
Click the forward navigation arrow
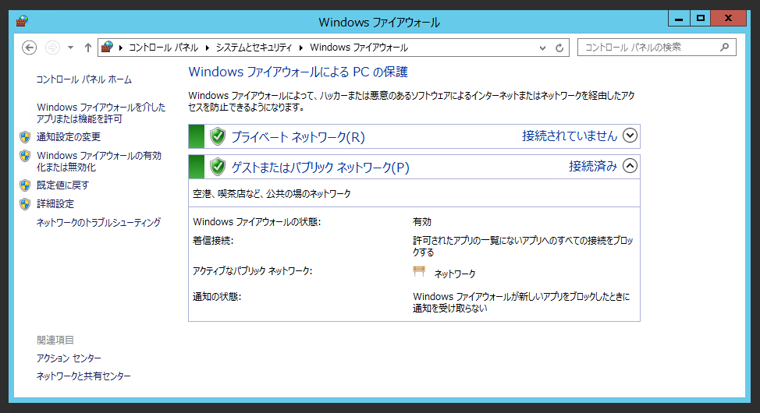pyautogui.click(x=52, y=48)
